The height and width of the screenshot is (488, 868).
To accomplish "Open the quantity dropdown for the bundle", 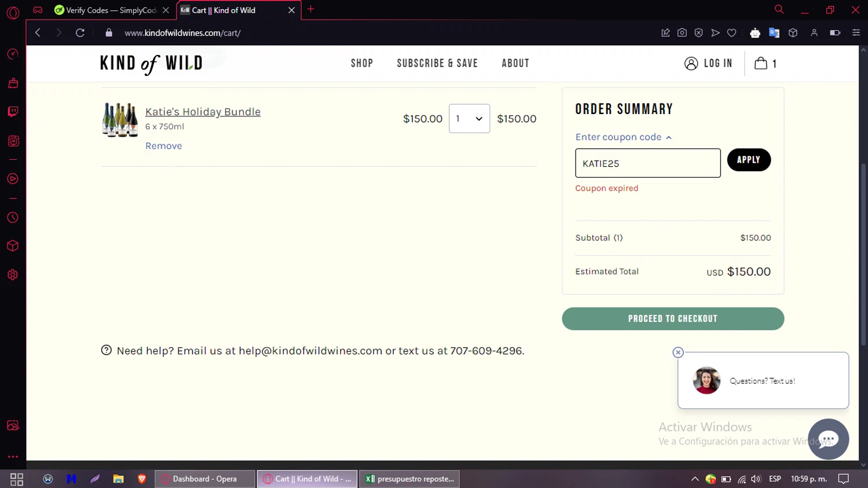I will point(469,119).
